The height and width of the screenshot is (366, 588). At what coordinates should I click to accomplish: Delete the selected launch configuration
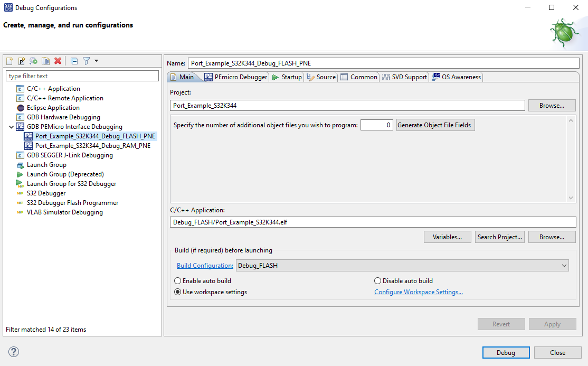(58, 61)
